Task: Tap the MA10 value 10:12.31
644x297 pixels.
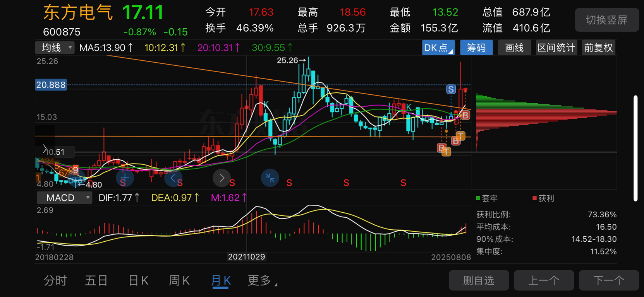Action: (165, 48)
